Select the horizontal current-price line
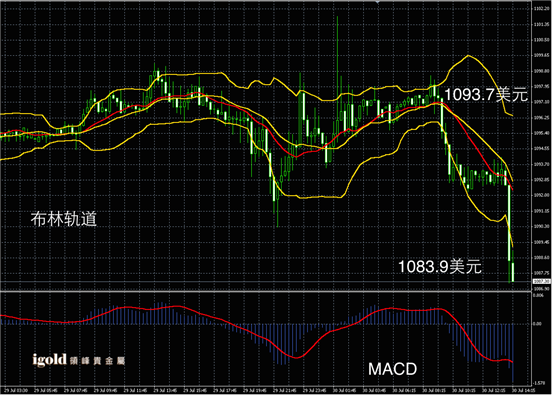 click(x=266, y=282)
